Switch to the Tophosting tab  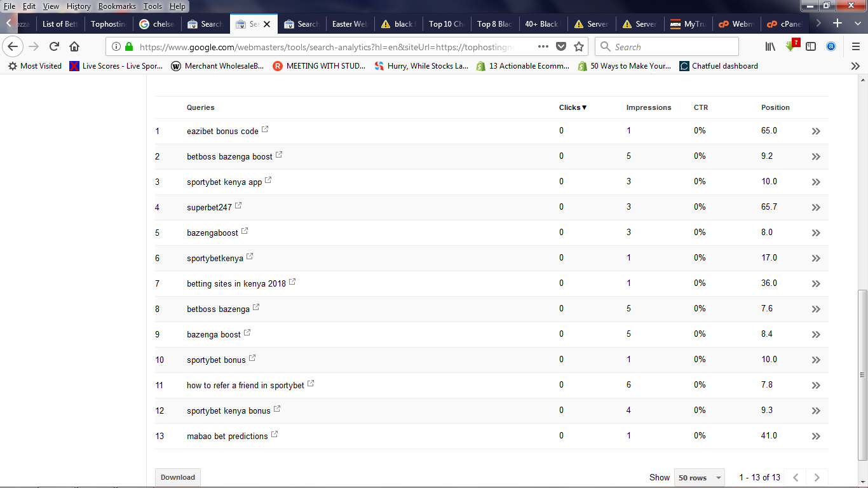109,24
